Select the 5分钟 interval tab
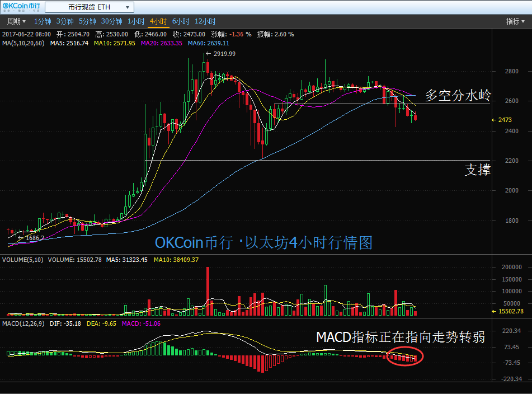Viewport: 532px width, 394px height. coord(87,21)
